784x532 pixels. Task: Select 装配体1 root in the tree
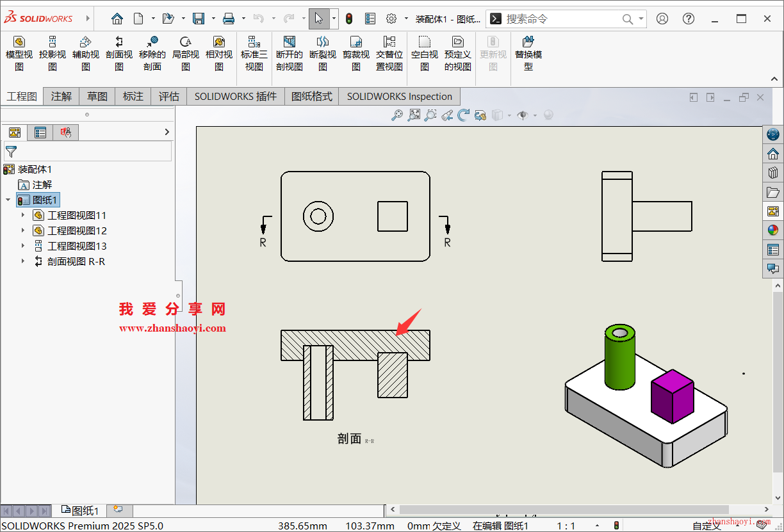coord(28,169)
